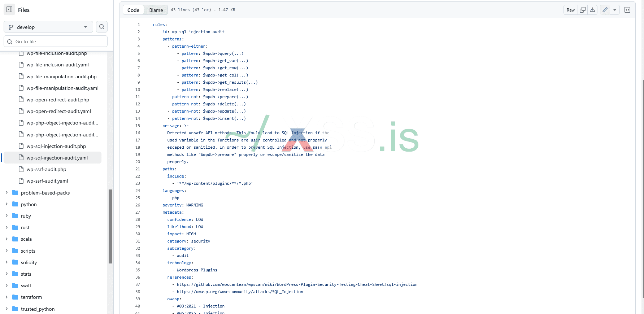Click file icon of wp-open-redirect-audit.yaml
Screen dimensions: 644x314
tap(21, 111)
